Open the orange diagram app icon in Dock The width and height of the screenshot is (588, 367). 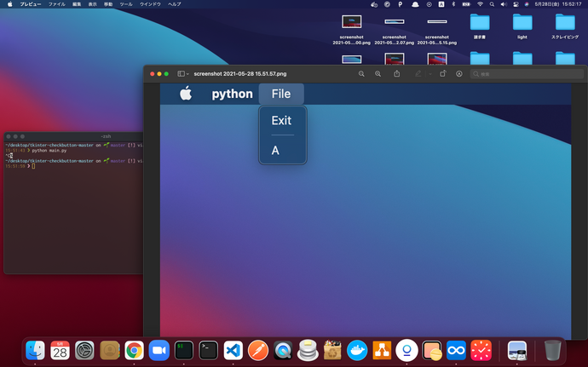pyautogui.click(x=382, y=351)
